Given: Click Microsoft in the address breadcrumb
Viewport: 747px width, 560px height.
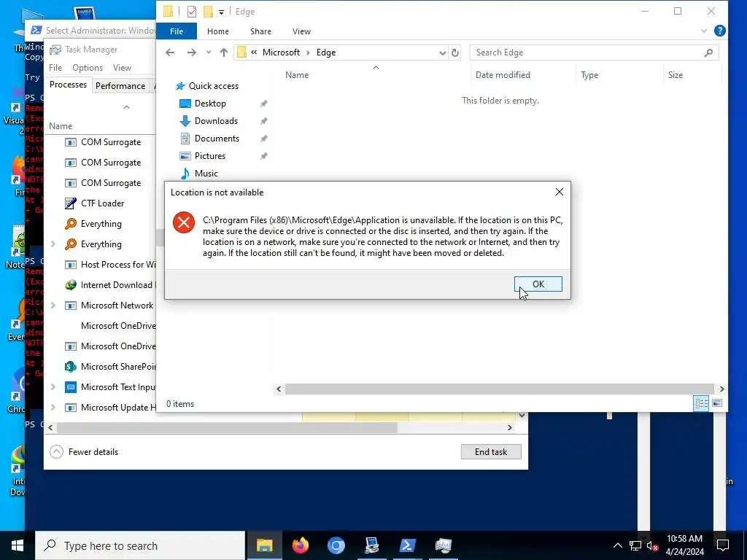Looking at the screenshot, I should (281, 52).
